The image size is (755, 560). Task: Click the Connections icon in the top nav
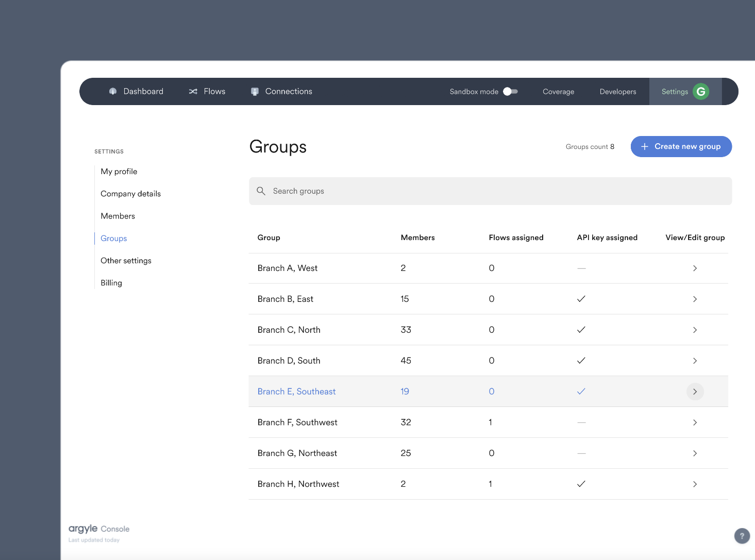[255, 91]
